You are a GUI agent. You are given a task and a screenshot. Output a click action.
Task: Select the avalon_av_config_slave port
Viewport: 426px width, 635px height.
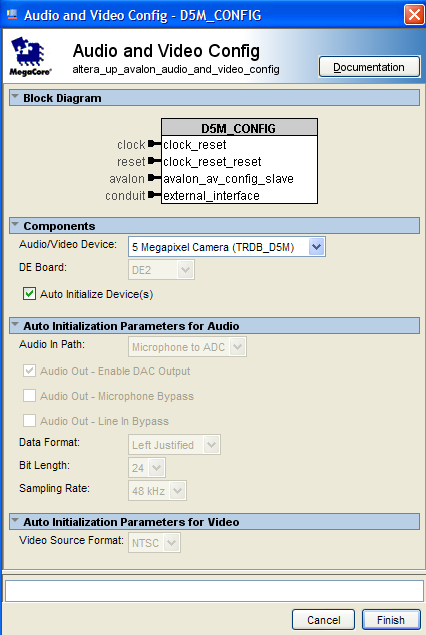[x=228, y=179]
